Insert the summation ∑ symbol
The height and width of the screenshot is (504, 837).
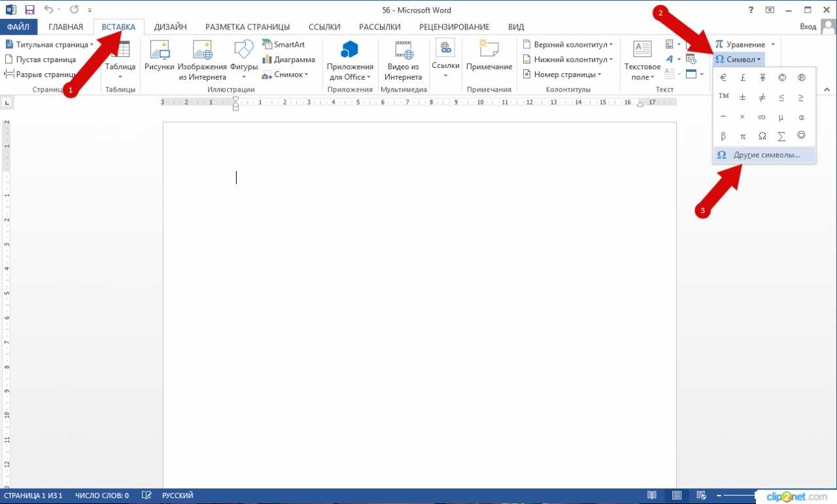782,137
